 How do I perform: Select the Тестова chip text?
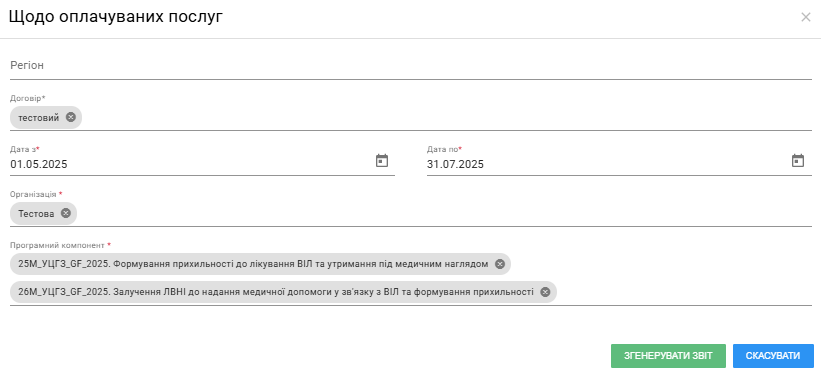36,214
